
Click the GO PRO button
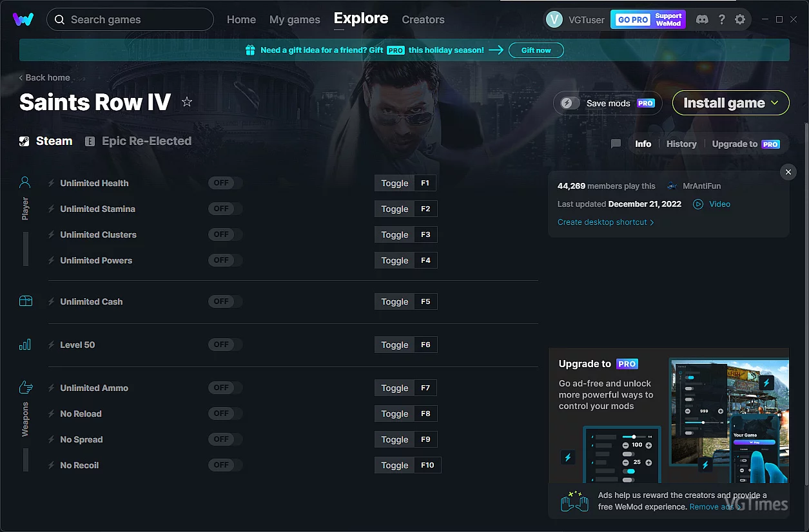click(x=633, y=19)
